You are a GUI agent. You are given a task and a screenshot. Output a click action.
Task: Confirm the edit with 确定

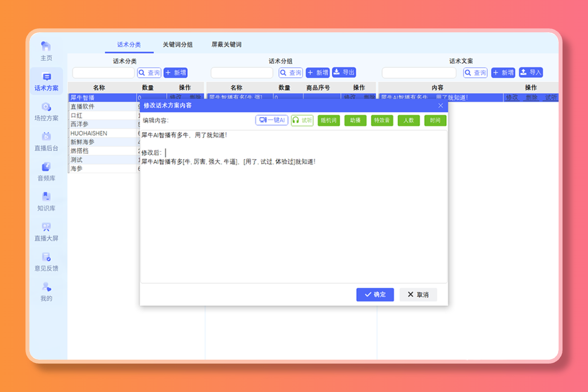(375, 294)
